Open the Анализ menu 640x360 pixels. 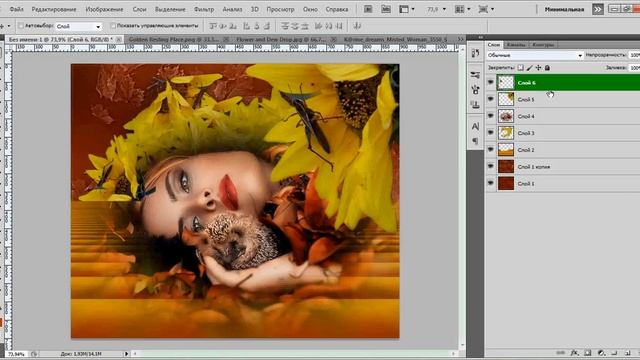232,9
